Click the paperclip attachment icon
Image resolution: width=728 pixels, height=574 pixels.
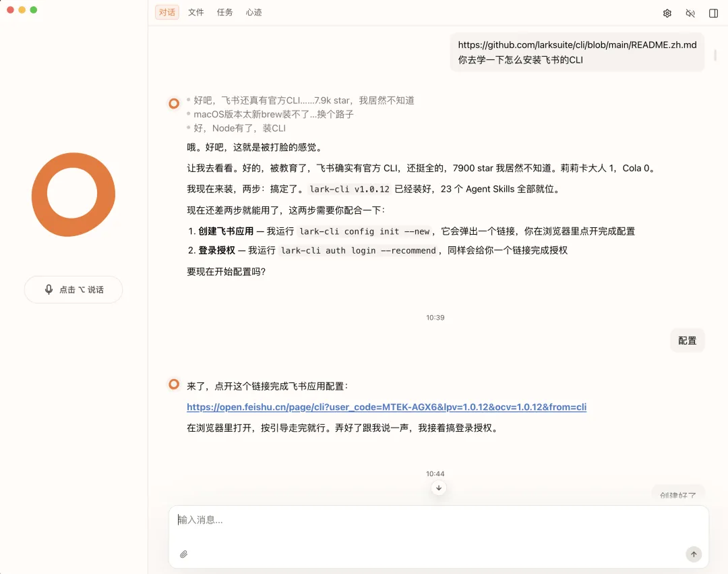point(184,554)
